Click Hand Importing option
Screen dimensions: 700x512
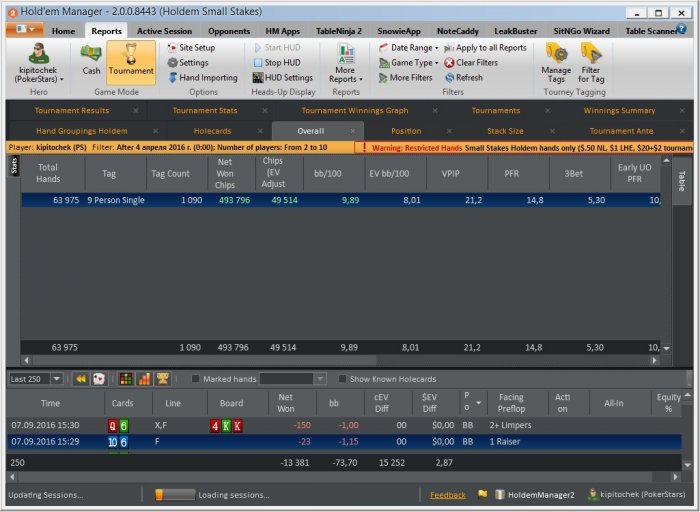click(x=202, y=77)
